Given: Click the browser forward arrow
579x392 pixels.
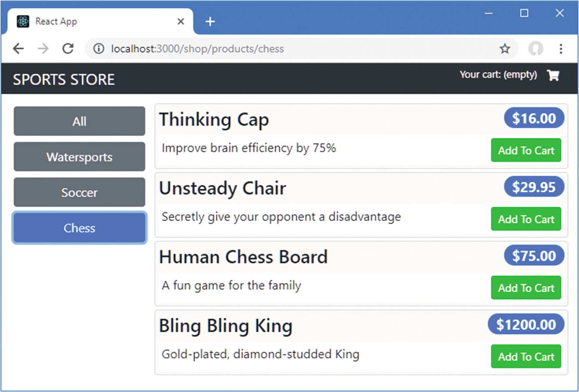Looking at the screenshot, I should pyautogui.click(x=43, y=49).
